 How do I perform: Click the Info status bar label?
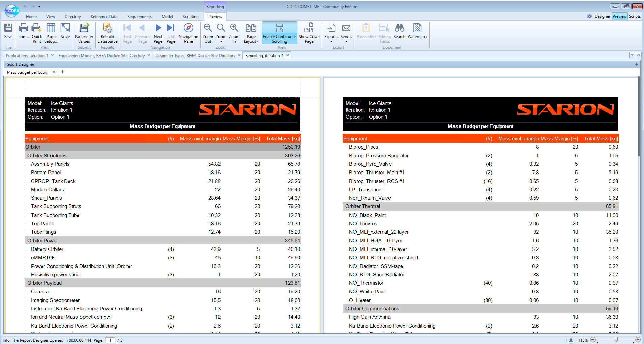(6, 340)
